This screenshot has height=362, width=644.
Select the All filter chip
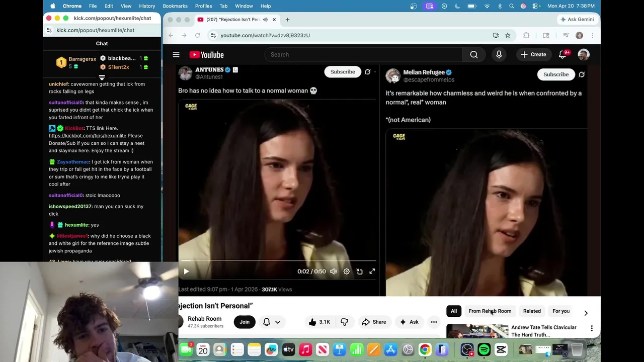click(x=454, y=311)
